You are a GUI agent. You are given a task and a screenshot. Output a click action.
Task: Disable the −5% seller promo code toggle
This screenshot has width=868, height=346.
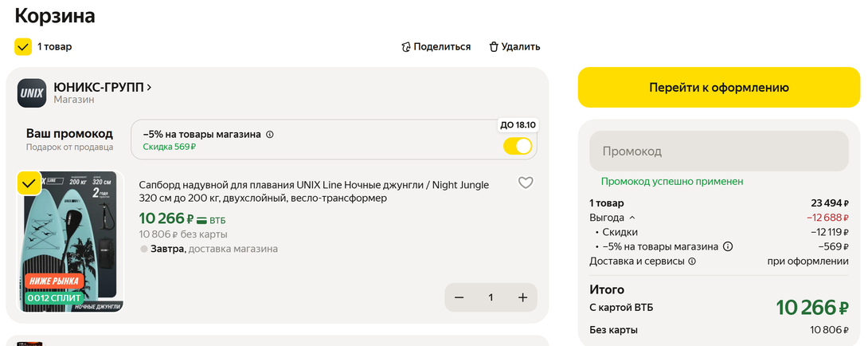pyautogui.click(x=518, y=147)
